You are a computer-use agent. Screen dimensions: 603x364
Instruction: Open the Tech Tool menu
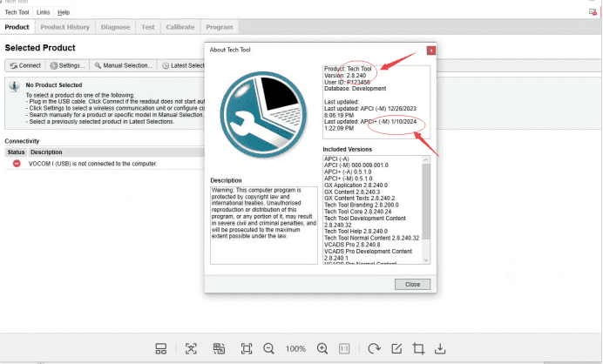pyautogui.click(x=17, y=12)
